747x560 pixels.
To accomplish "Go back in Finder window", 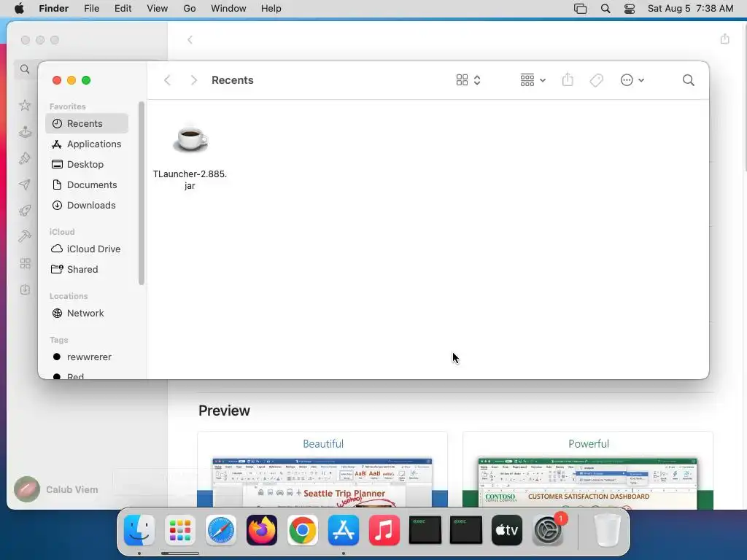I will pyautogui.click(x=167, y=80).
